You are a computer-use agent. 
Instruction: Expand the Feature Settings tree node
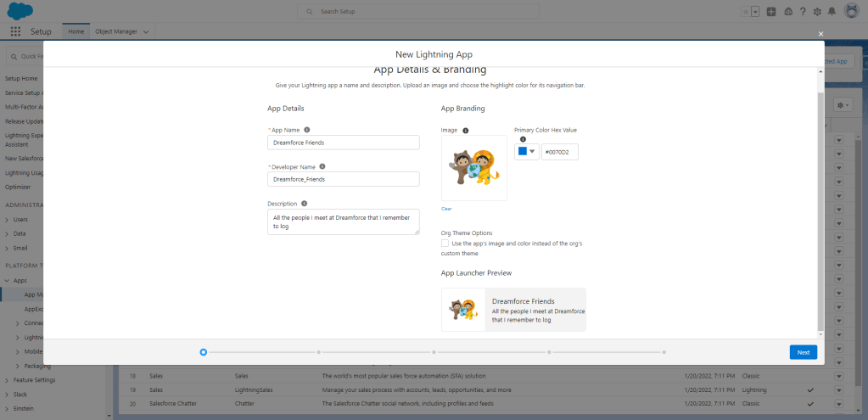(x=7, y=380)
